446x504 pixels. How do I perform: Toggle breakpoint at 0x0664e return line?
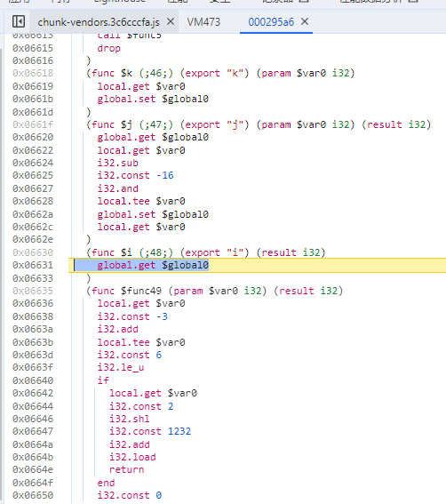click(33, 469)
